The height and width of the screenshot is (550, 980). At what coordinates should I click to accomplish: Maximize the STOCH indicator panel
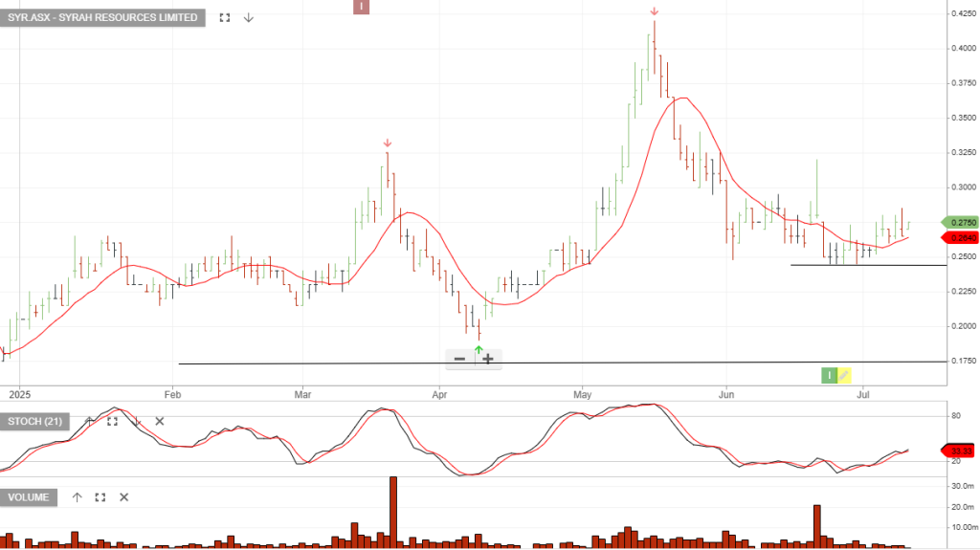[x=113, y=421]
